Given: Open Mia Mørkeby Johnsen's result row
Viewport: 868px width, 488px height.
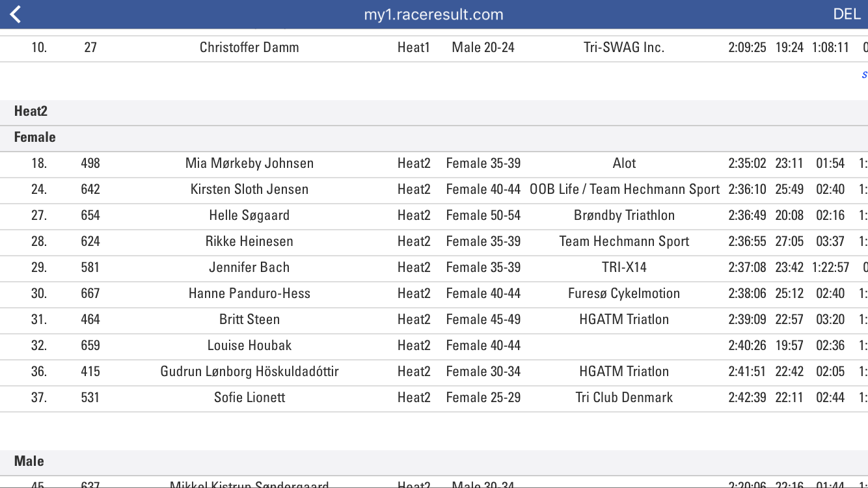Looking at the screenshot, I should click(249, 163).
